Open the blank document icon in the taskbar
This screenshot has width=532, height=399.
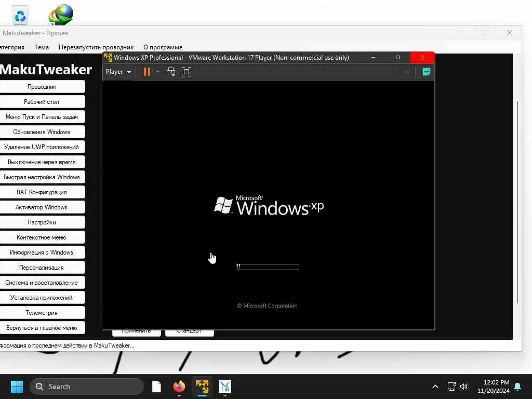coord(156,387)
